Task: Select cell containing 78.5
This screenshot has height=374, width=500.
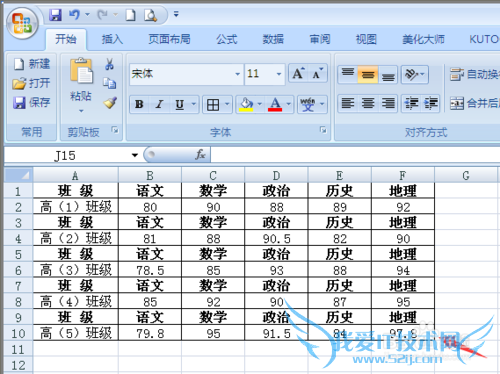Action: click(150, 270)
